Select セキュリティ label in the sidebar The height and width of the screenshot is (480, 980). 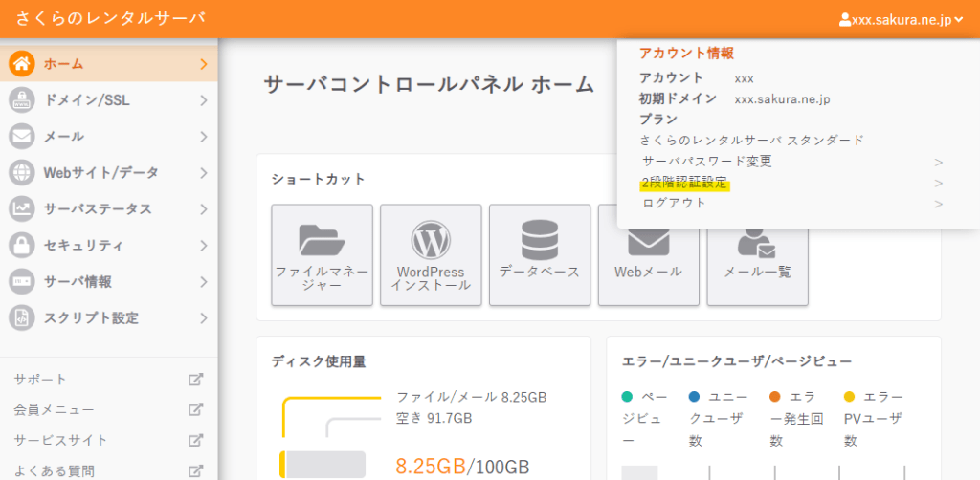[x=83, y=246]
